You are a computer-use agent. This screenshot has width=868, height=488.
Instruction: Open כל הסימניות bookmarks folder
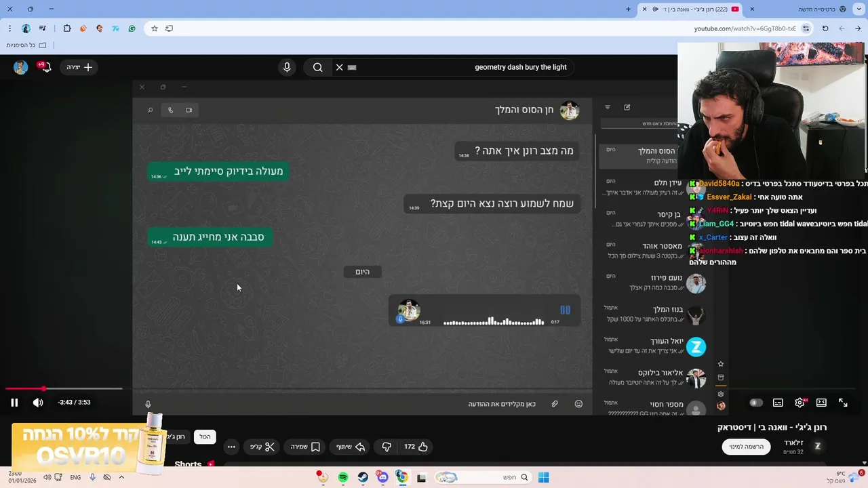pyautogui.click(x=26, y=45)
